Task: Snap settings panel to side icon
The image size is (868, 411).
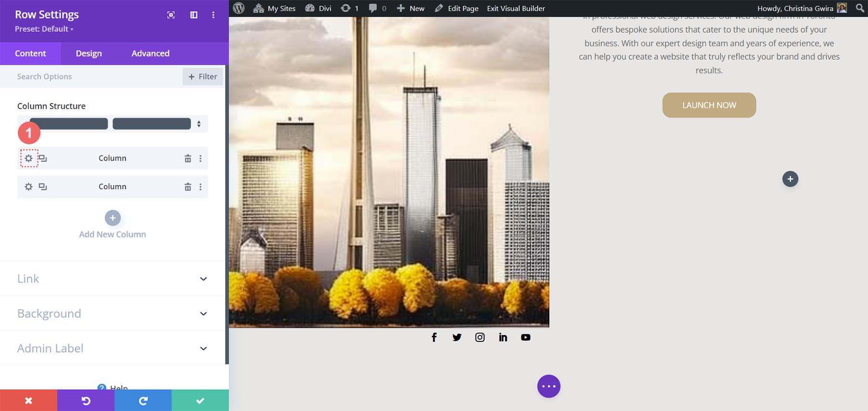Action: click(x=194, y=15)
